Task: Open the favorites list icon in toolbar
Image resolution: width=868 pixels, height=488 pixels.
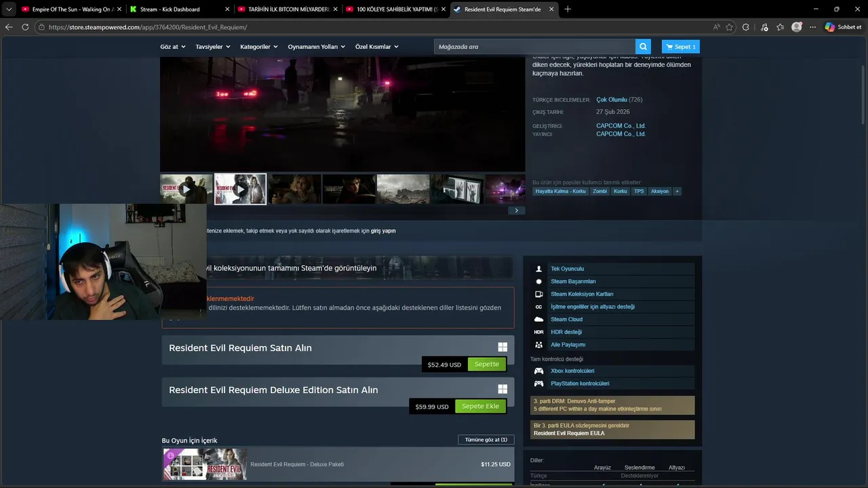Action: point(781,27)
